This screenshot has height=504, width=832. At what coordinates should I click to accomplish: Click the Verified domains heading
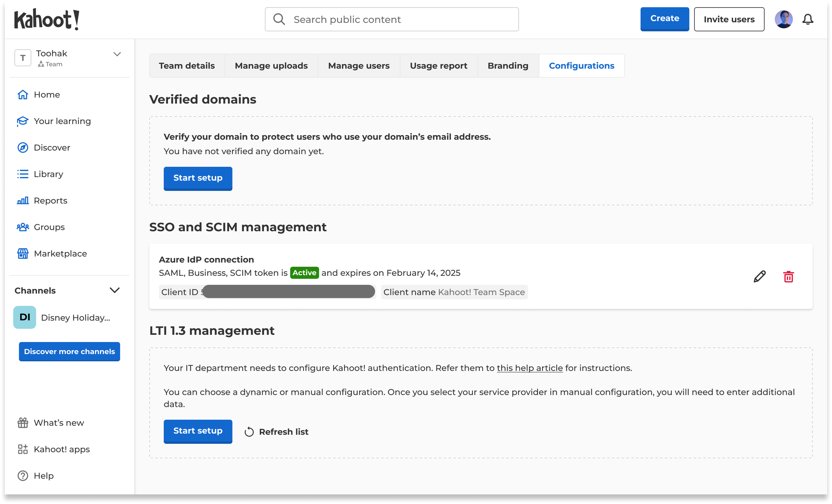point(203,99)
